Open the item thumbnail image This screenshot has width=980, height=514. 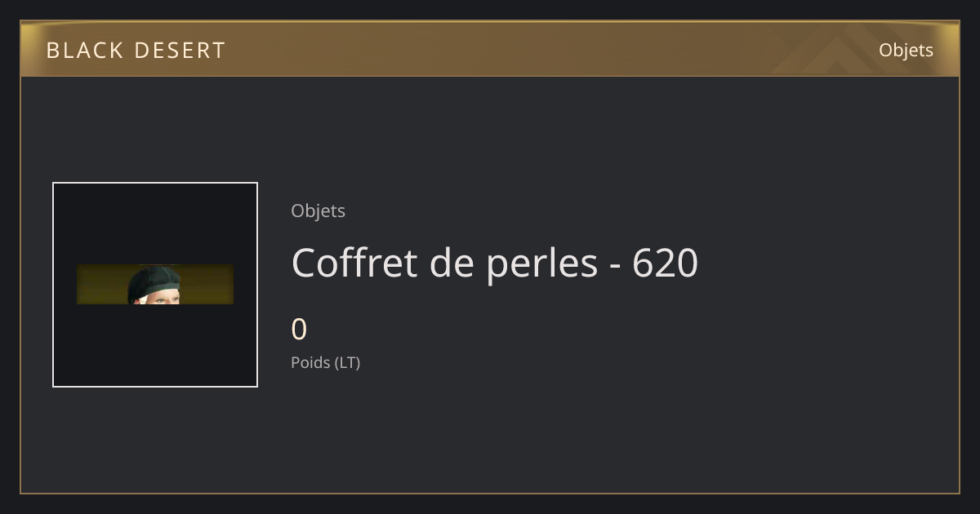coord(155,285)
